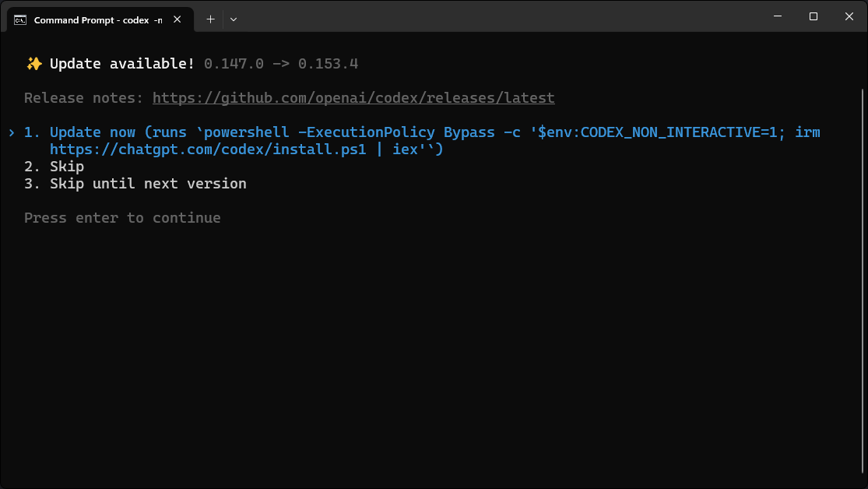This screenshot has width=868, height=489.
Task: Expand the new tab profile dropdown
Action: 234,19
